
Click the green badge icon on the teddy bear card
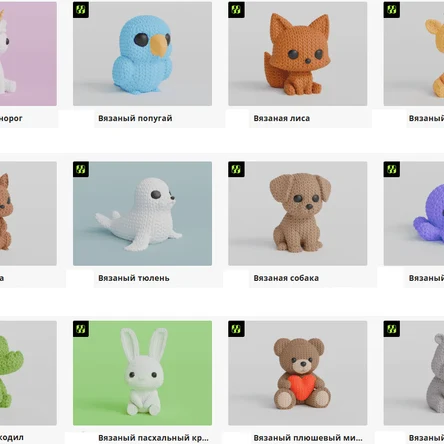coord(236,329)
